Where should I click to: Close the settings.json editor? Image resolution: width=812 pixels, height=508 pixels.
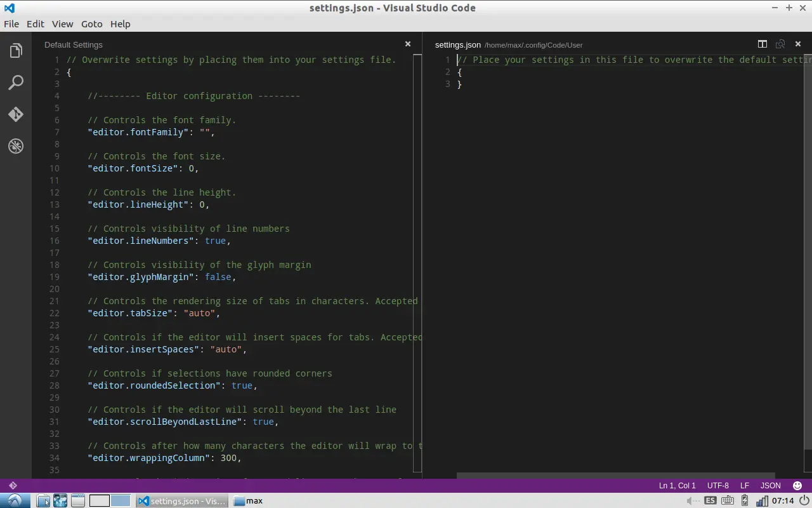point(798,44)
